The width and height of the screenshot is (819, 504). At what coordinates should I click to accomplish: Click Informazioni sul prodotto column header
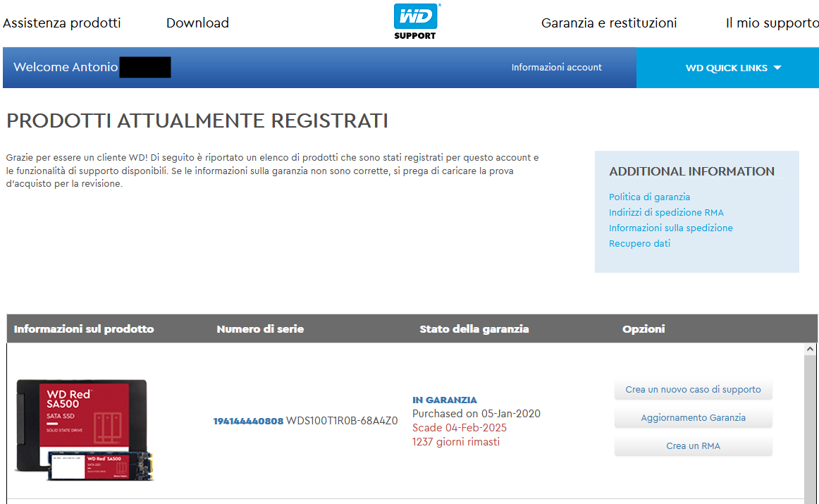point(84,329)
